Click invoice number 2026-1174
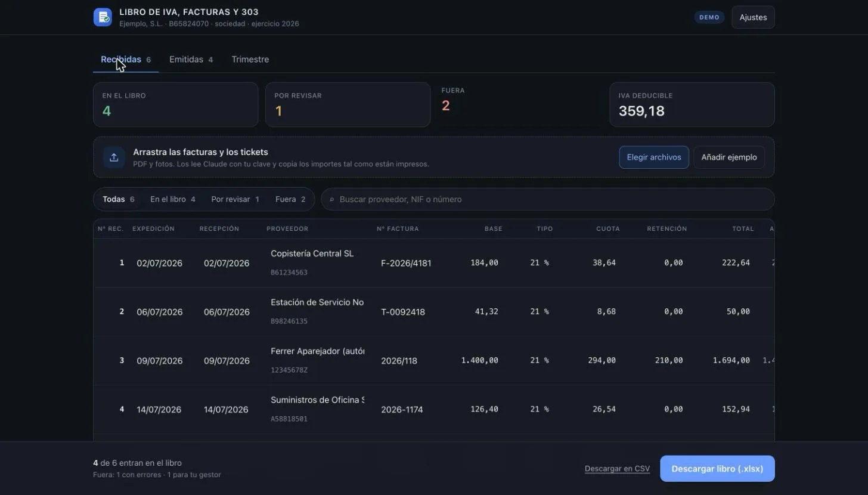Viewport: 868px width, 495px height. point(402,410)
